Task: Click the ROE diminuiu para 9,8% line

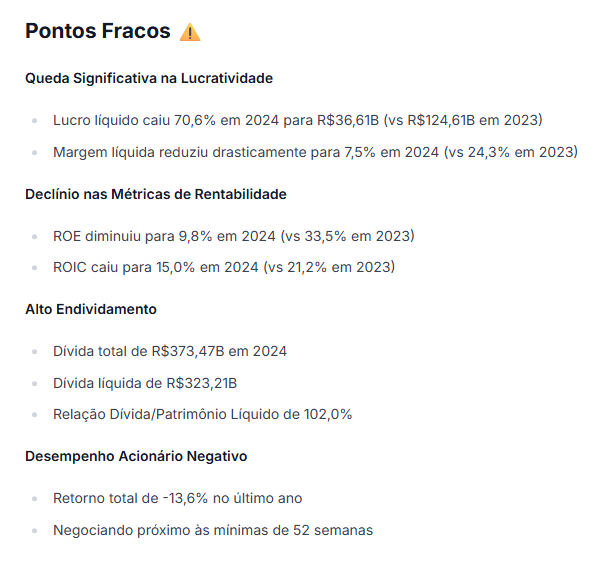Action: [x=234, y=236]
